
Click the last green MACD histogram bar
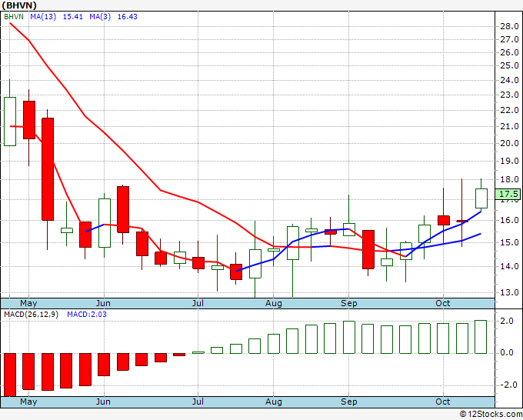[x=481, y=337]
